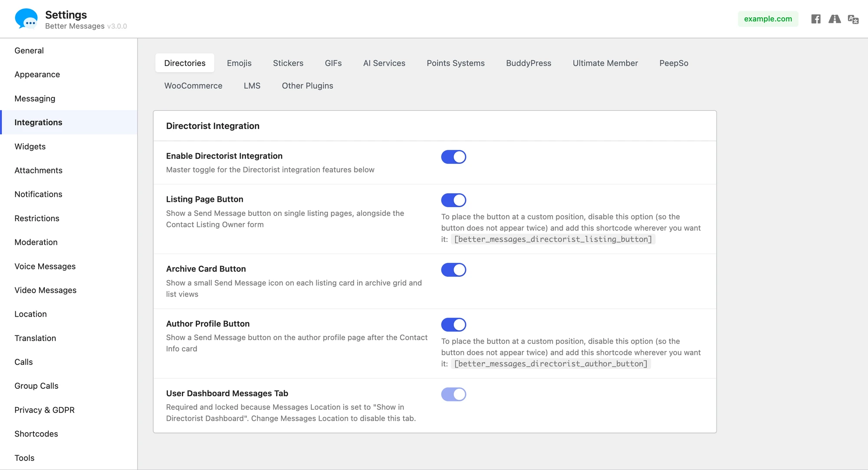Image resolution: width=868 pixels, height=470 pixels.
Task: Open Translation settings
Action: pos(69,338)
